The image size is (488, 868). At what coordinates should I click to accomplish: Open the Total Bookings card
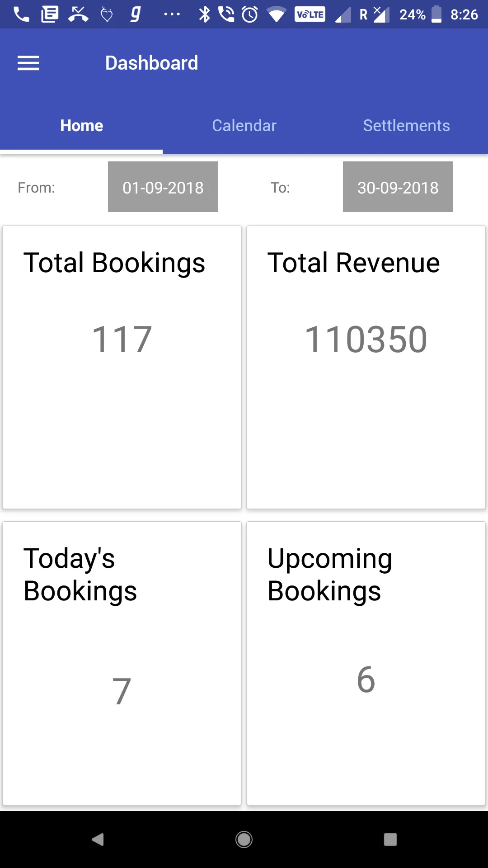(122, 368)
